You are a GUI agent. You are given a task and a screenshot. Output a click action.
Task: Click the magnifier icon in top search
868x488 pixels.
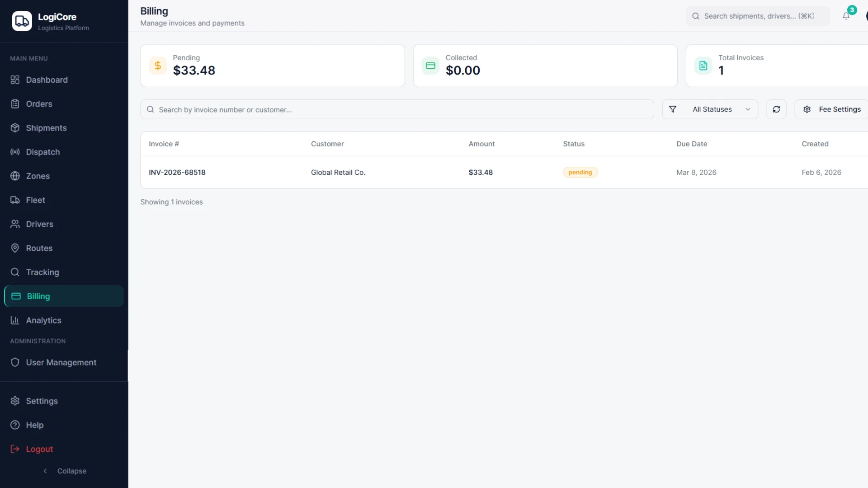[696, 16]
